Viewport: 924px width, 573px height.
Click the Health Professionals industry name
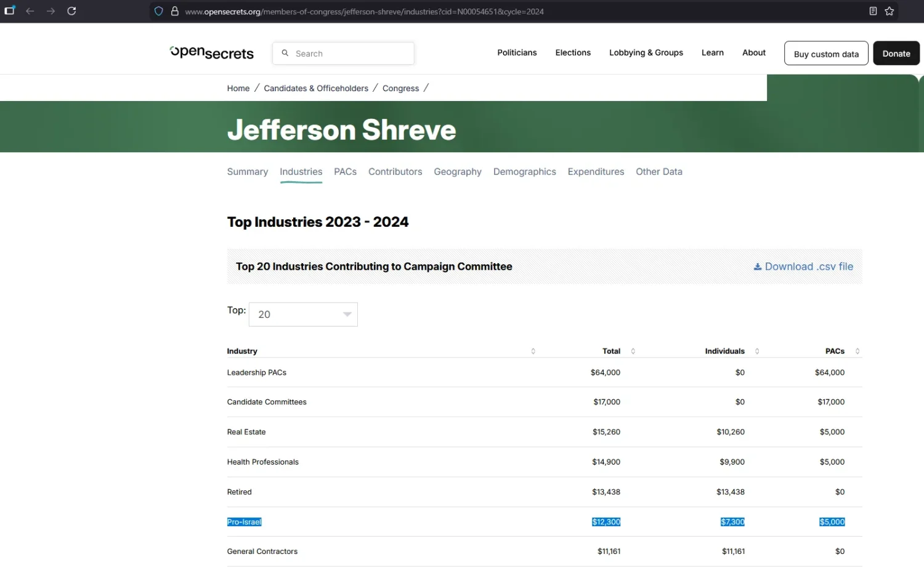pyautogui.click(x=263, y=462)
